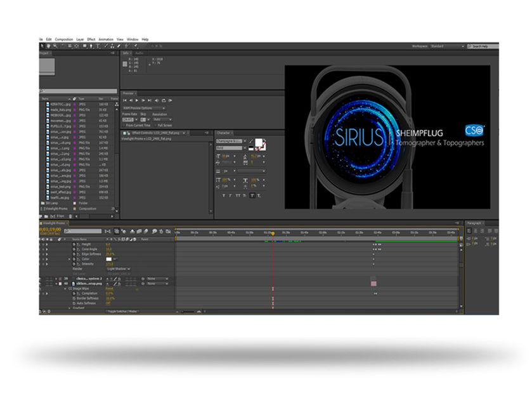The image size is (532, 396).
Task: Toggle the Color property stopwatch
Action: [x=74, y=259]
